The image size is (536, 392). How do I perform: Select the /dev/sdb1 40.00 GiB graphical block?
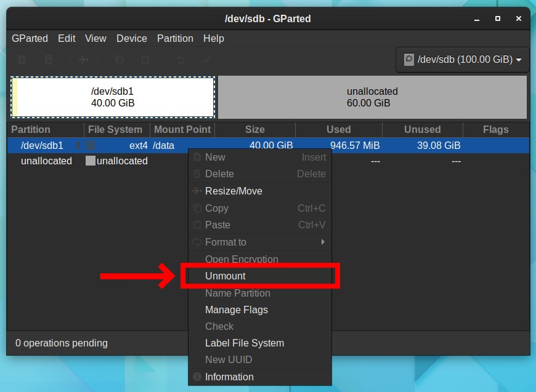tap(113, 97)
